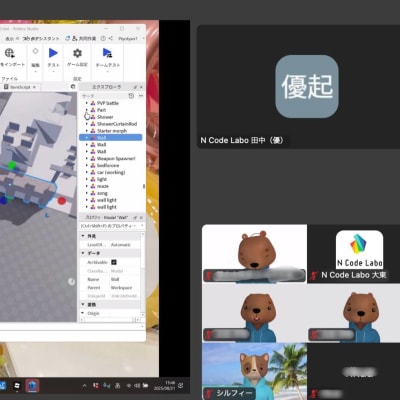Viewport: 400px width, 400px height.
Task: Click the Parent value Workspace
Action: point(125,287)
